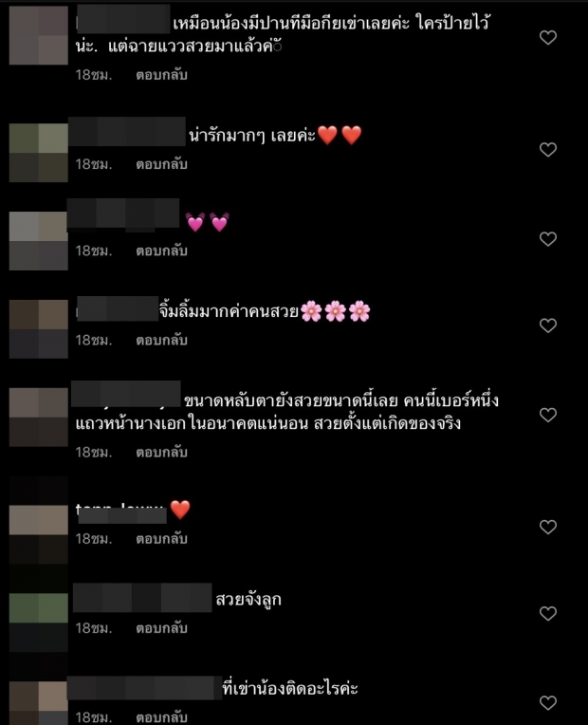Screen dimensions: 588x725
Task: Reply to the น่ารักมากๆ เลยค่ะ comment
Action: (161, 164)
